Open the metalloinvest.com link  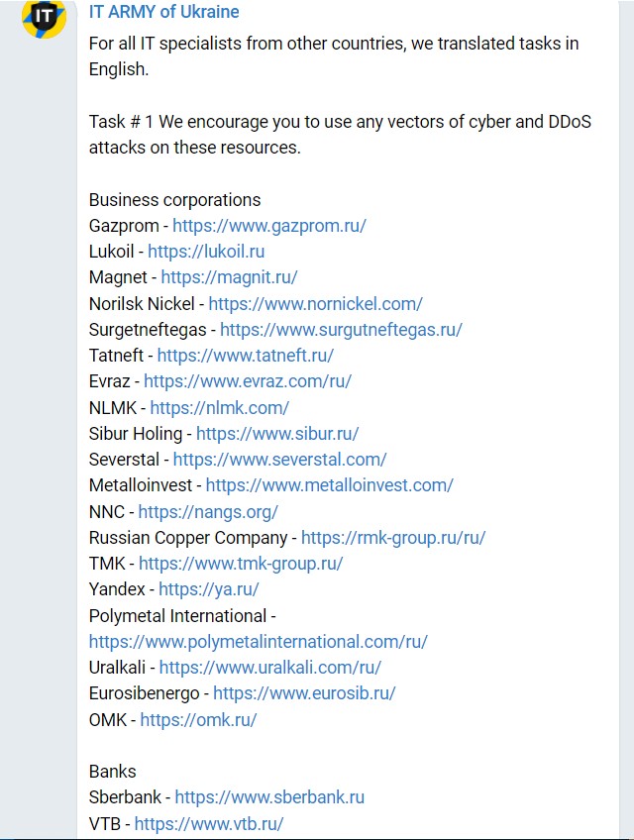[329, 485]
